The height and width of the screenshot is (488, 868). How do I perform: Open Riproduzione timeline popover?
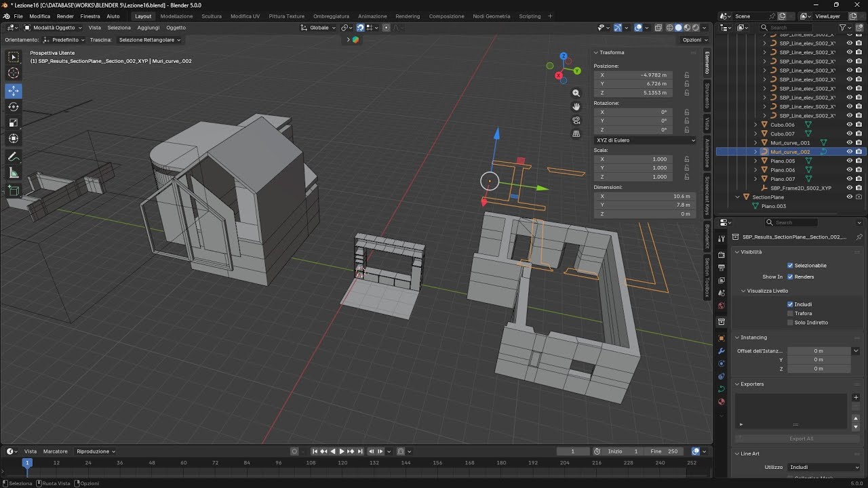[96, 451]
